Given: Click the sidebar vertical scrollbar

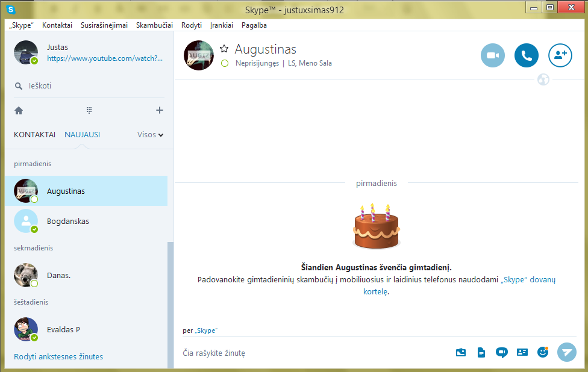Looking at the screenshot, I should pyautogui.click(x=170, y=305).
